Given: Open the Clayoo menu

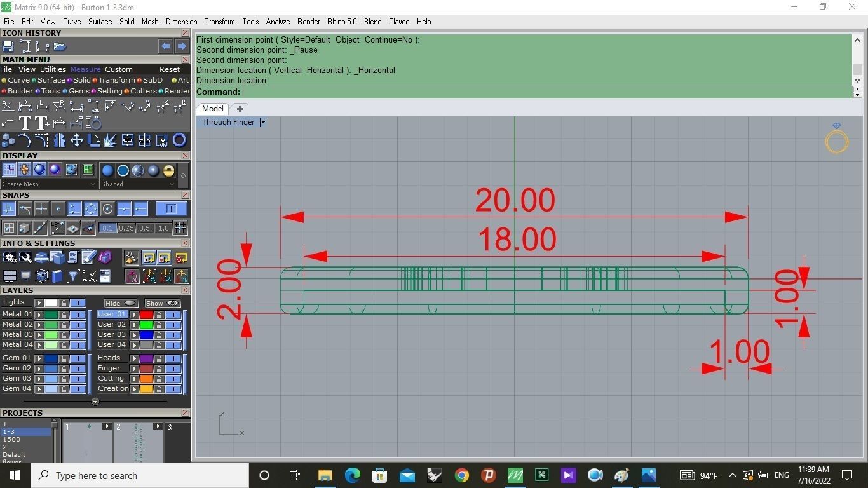Looking at the screenshot, I should [399, 22].
